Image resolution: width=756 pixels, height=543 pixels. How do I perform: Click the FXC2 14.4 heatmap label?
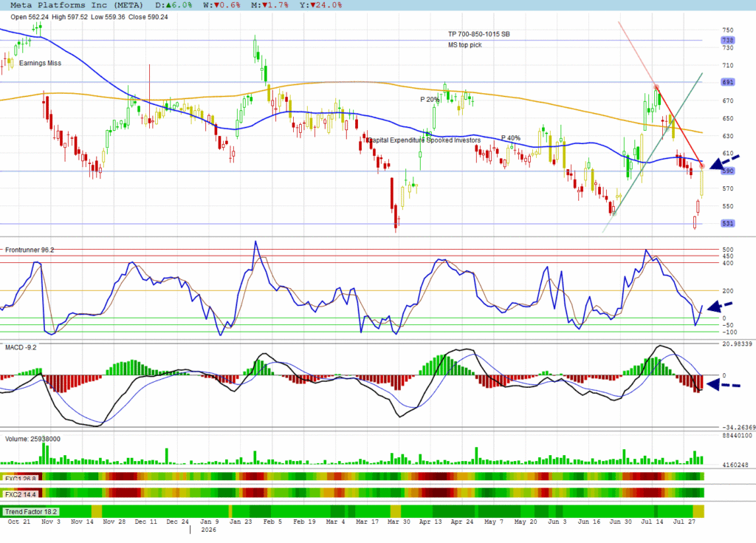(20, 495)
